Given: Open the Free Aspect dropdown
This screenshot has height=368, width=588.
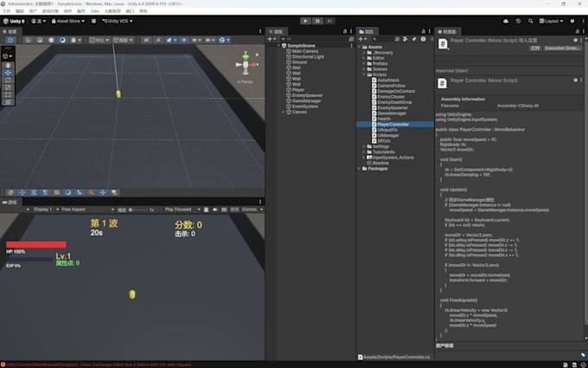Looking at the screenshot, I should click(x=87, y=210).
